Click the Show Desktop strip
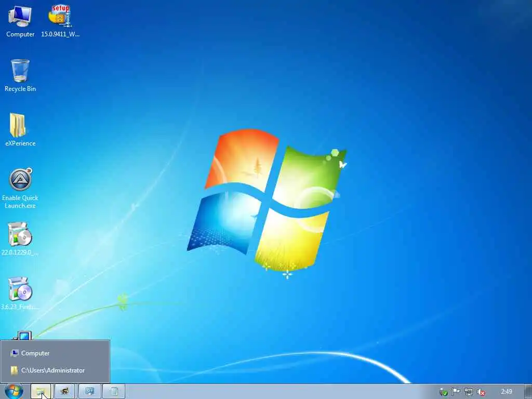 pos(528,392)
